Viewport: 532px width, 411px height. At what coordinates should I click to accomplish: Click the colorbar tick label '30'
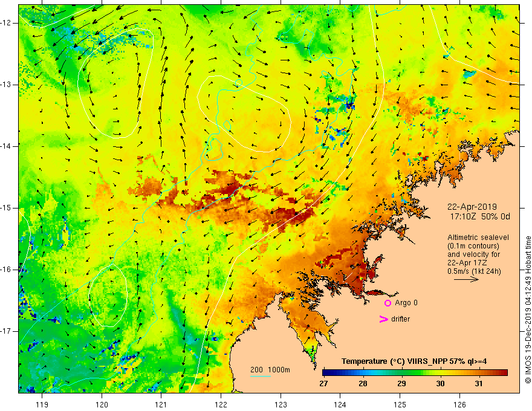[440, 384]
